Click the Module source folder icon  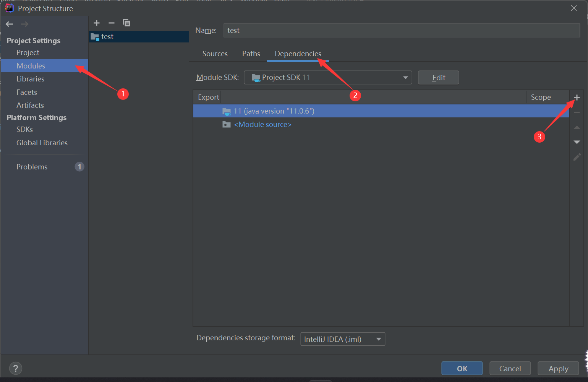(x=227, y=125)
